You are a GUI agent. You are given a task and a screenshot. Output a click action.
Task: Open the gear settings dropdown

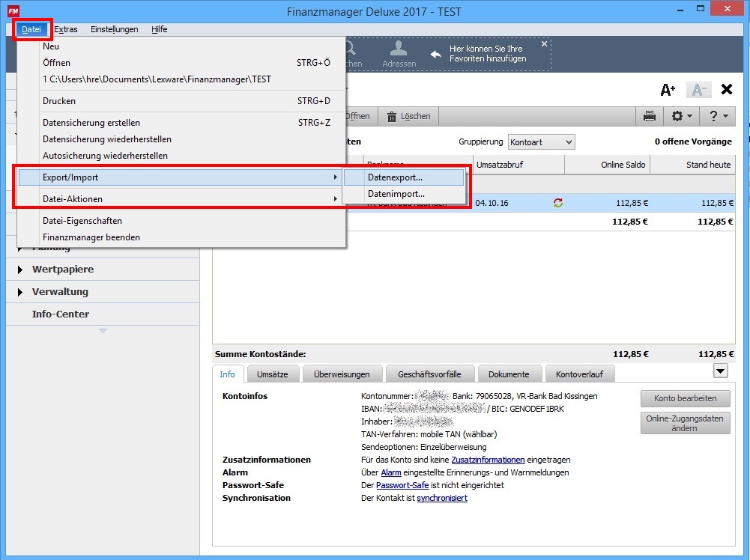(x=682, y=116)
